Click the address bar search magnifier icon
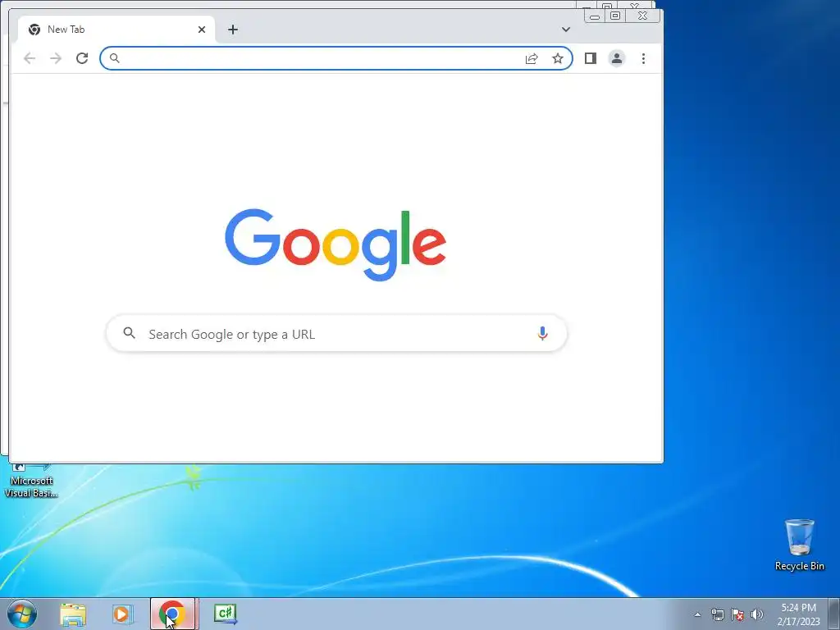This screenshot has width=840, height=630. coord(114,58)
